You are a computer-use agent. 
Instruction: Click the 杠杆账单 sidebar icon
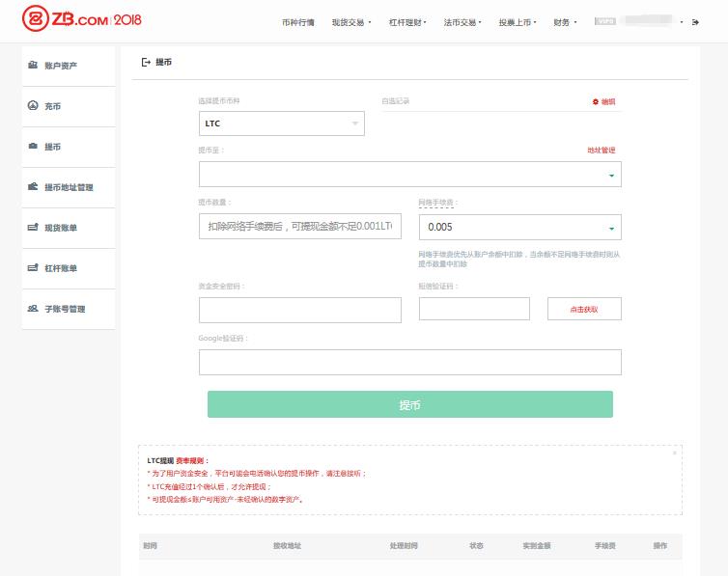click(33, 268)
